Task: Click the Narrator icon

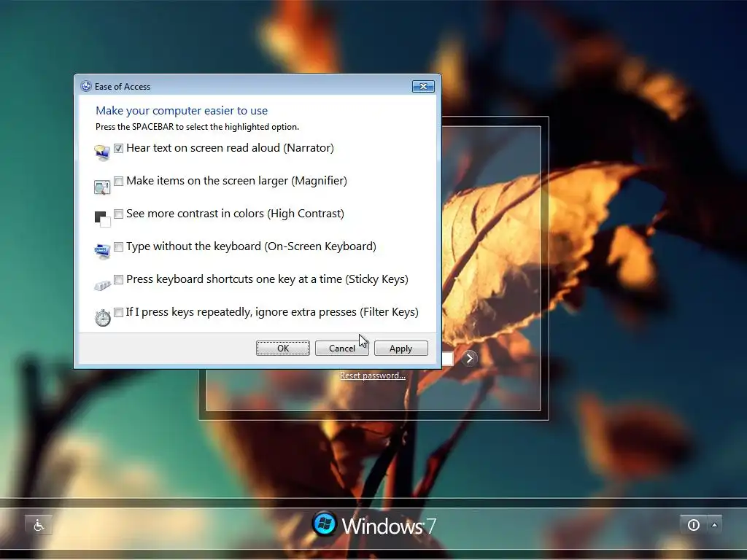Action: pyautogui.click(x=102, y=153)
